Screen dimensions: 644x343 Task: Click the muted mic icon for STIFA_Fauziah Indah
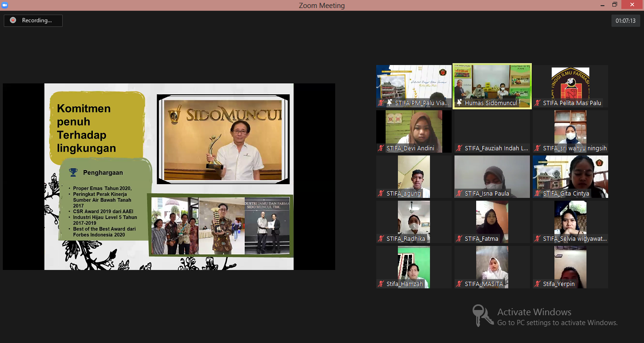(459, 148)
